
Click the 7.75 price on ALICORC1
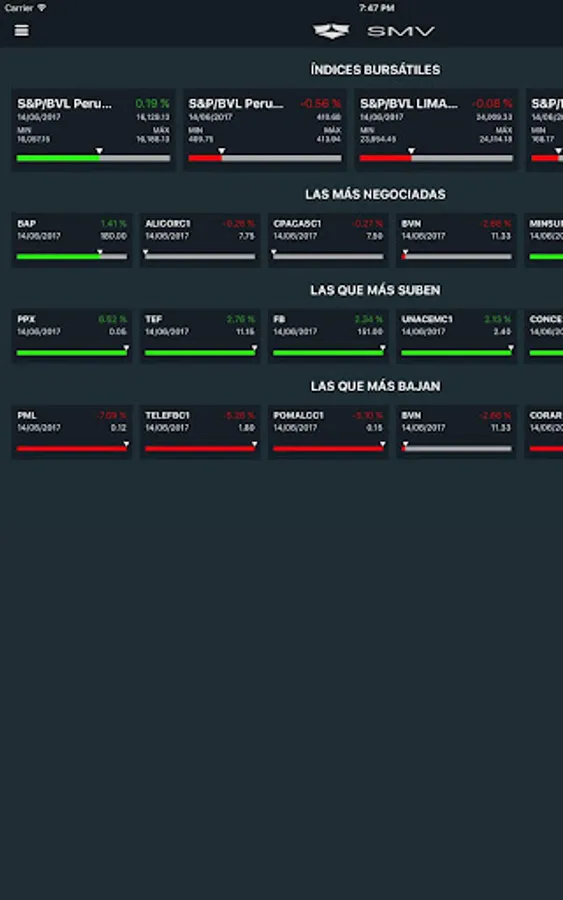coord(246,236)
